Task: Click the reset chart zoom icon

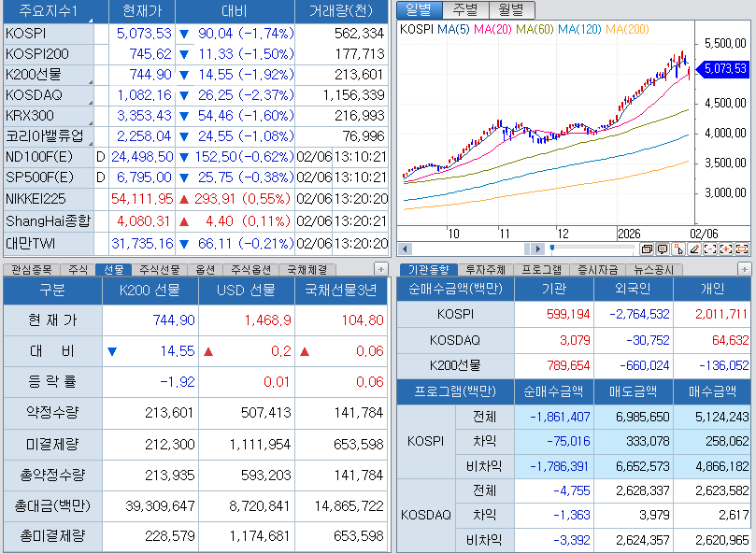Action: [742, 249]
